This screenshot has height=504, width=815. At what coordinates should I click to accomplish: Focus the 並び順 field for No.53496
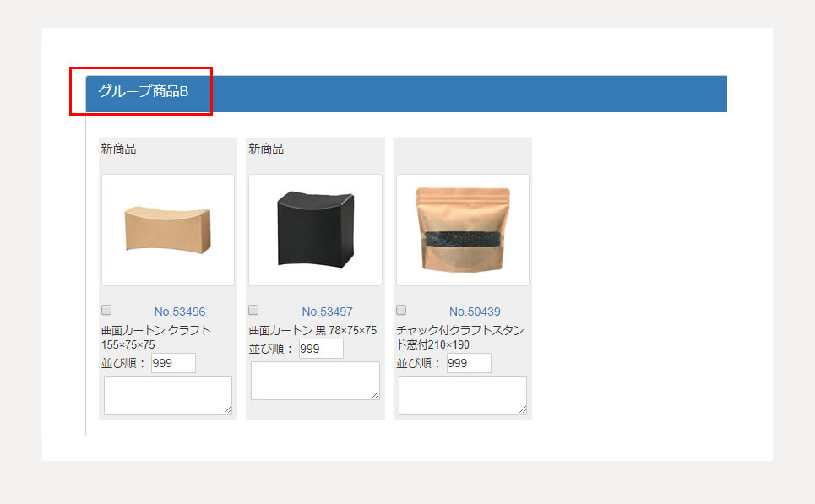tap(174, 363)
